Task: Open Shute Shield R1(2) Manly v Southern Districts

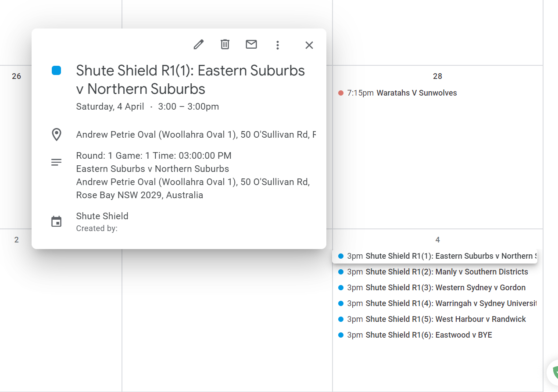Action: (x=435, y=272)
